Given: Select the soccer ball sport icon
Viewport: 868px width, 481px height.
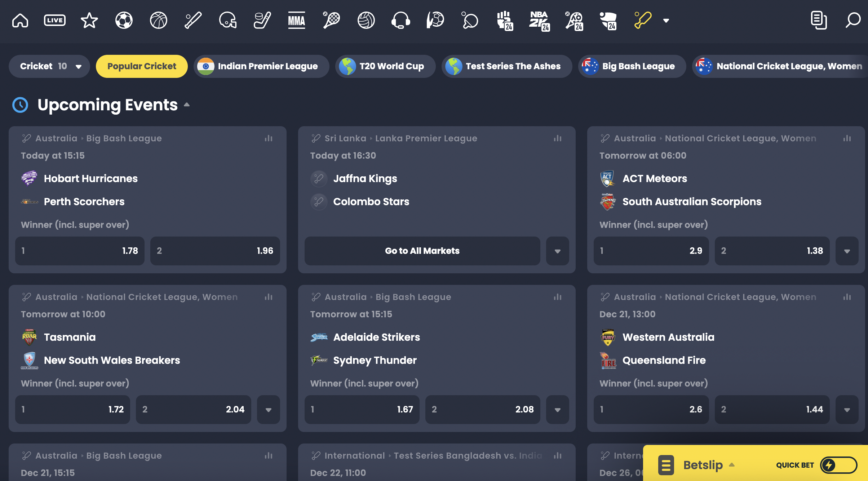Looking at the screenshot, I should pos(124,20).
